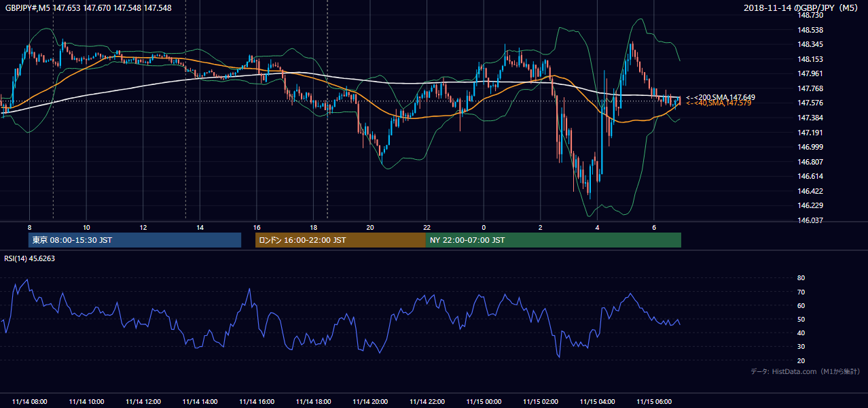The height and width of the screenshot is (408, 868).
Task: Open the HistData.com data source credit
Action: click(806, 371)
